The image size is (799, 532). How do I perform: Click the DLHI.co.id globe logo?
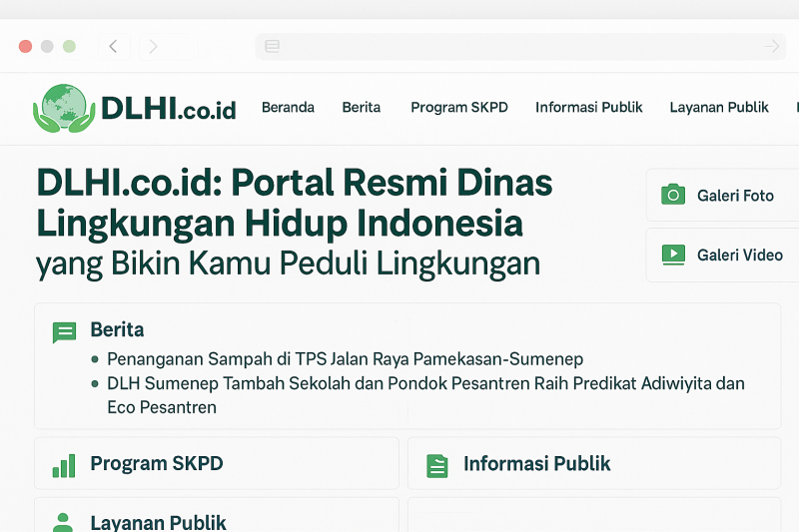[x=64, y=109]
